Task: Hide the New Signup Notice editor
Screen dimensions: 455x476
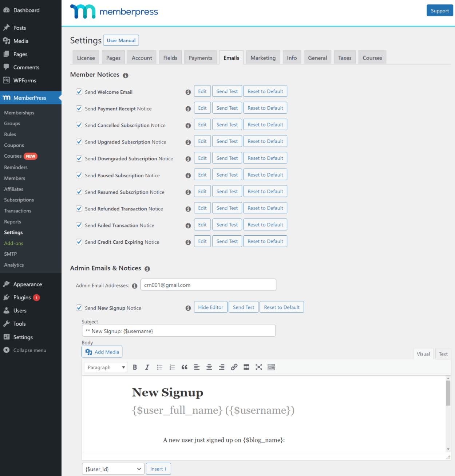Action: (x=211, y=307)
